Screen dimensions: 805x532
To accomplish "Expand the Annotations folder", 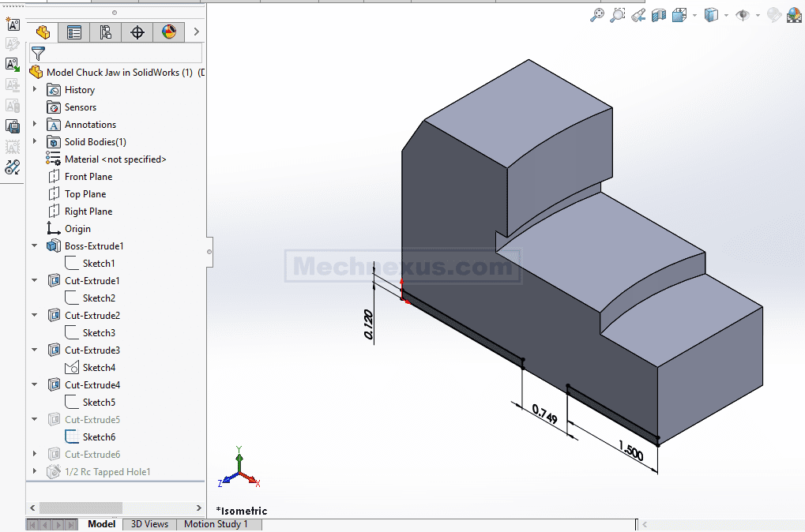I will click(x=35, y=124).
